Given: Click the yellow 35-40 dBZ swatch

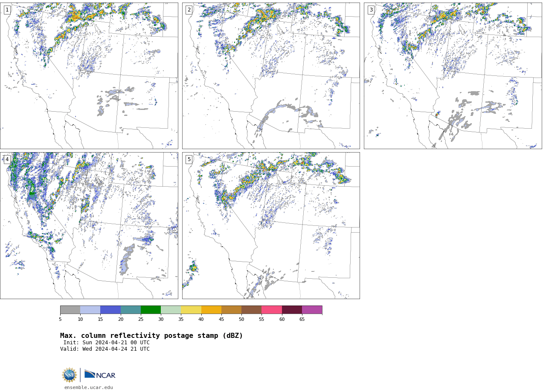Looking at the screenshot, I should [191, 310].
